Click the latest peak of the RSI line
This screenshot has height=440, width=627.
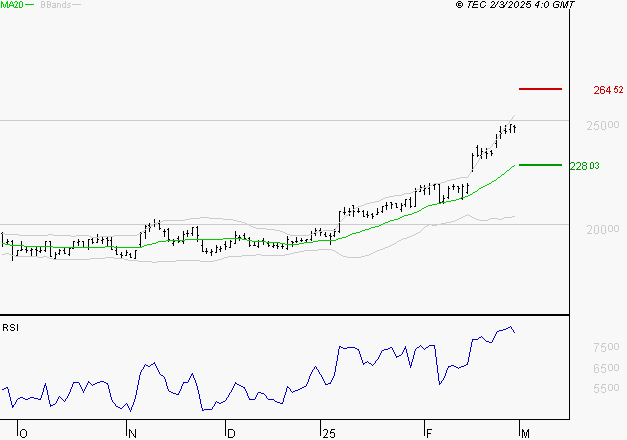click(510, 327)
